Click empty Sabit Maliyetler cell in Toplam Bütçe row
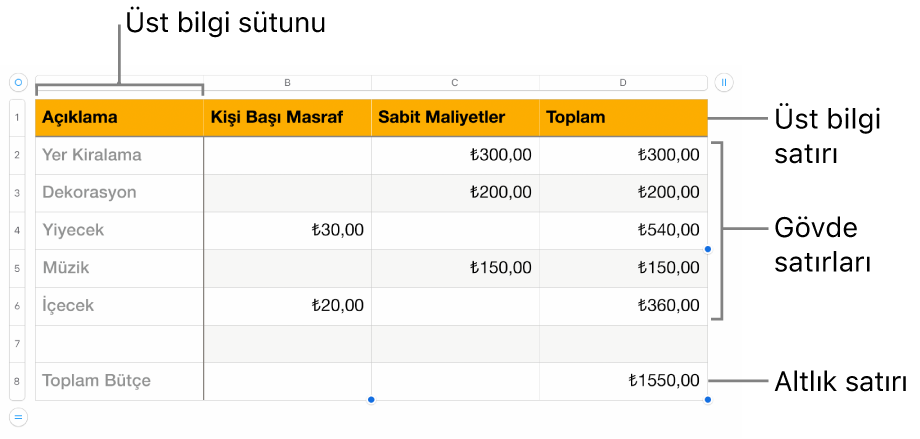 (455, 381)
